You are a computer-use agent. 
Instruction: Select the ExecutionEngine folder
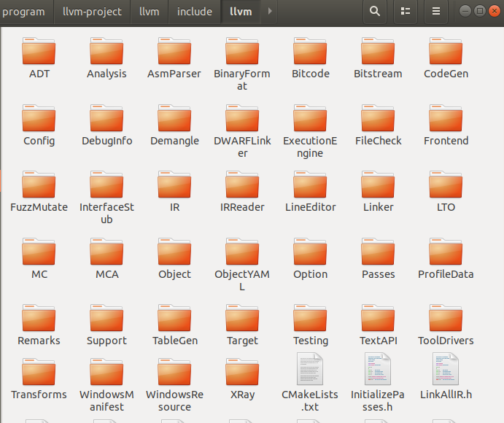310,131
